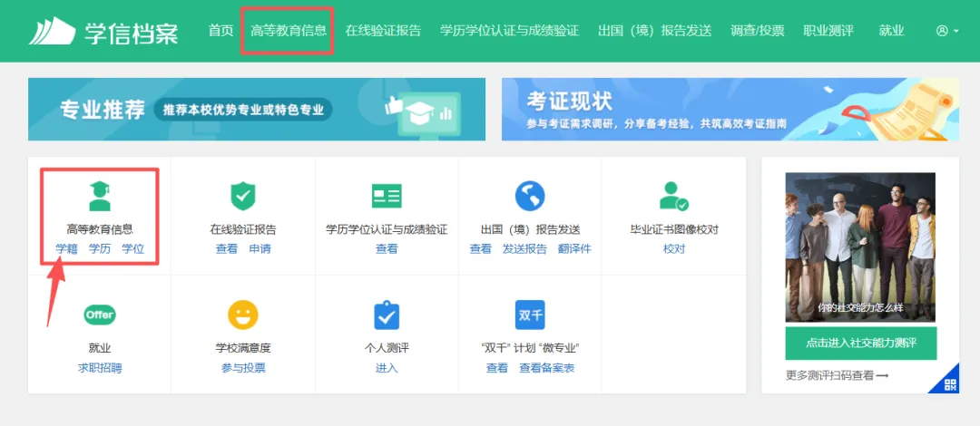Click the 专业推荐 banner
Viewport: 980px width, 426px height.
(x=256, y=110)
